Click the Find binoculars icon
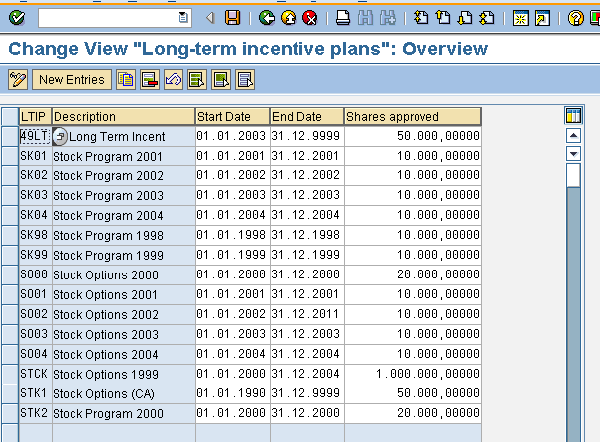 click(x=365, y=18)
